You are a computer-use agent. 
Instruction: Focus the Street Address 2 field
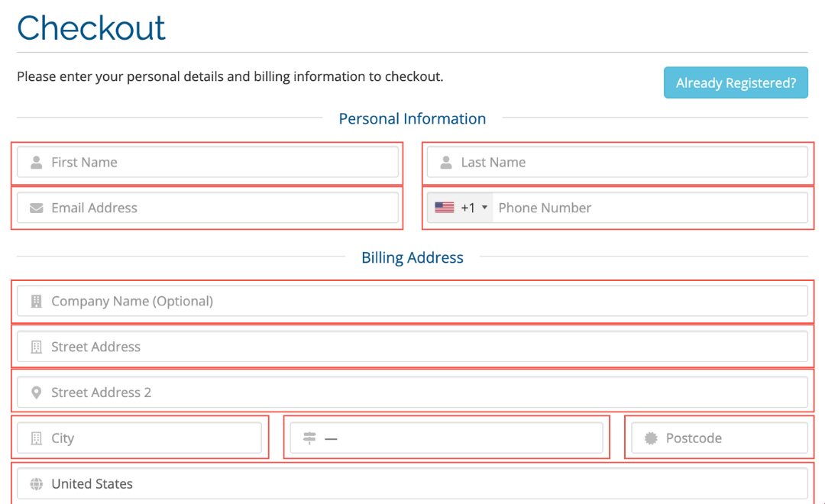pos(412,393)
